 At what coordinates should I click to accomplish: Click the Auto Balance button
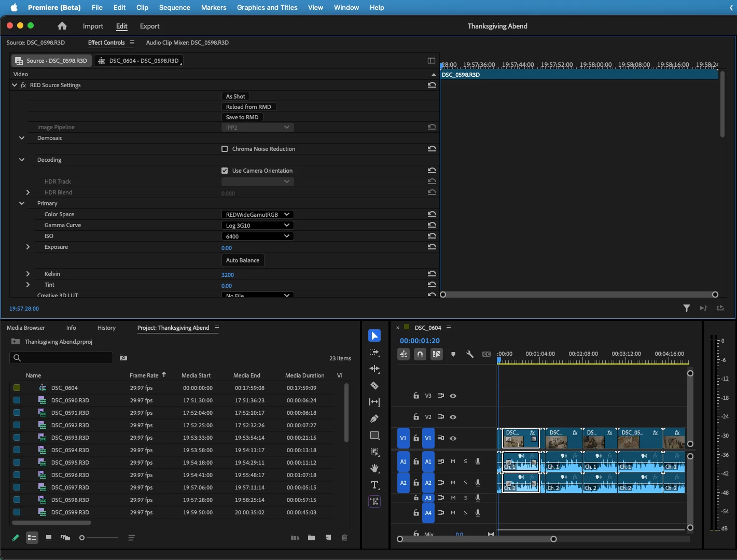243,260
